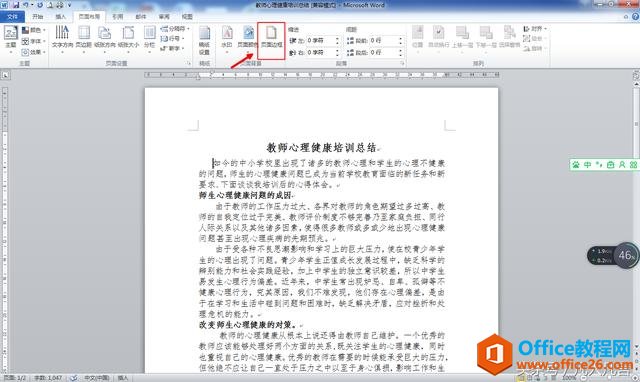Expand the theme Colors dropdown
Image resolution: width=640 pixels, height=382 pixels.
click(x=33, y=30)
